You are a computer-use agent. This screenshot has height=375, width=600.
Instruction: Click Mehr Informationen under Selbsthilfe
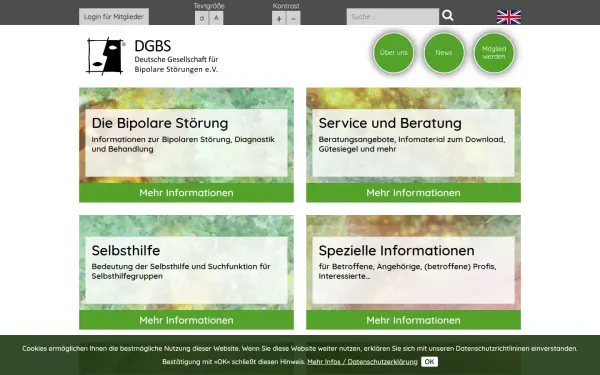click(186, 320)
